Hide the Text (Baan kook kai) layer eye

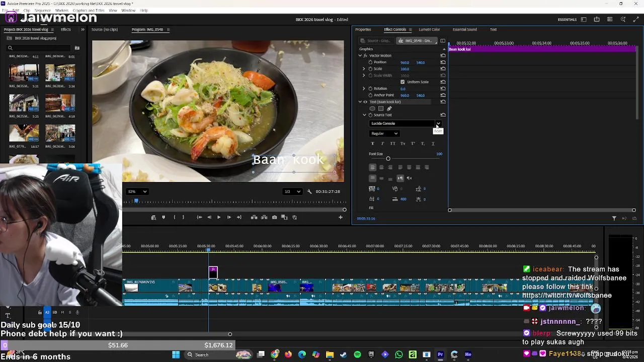coord(365,102)
